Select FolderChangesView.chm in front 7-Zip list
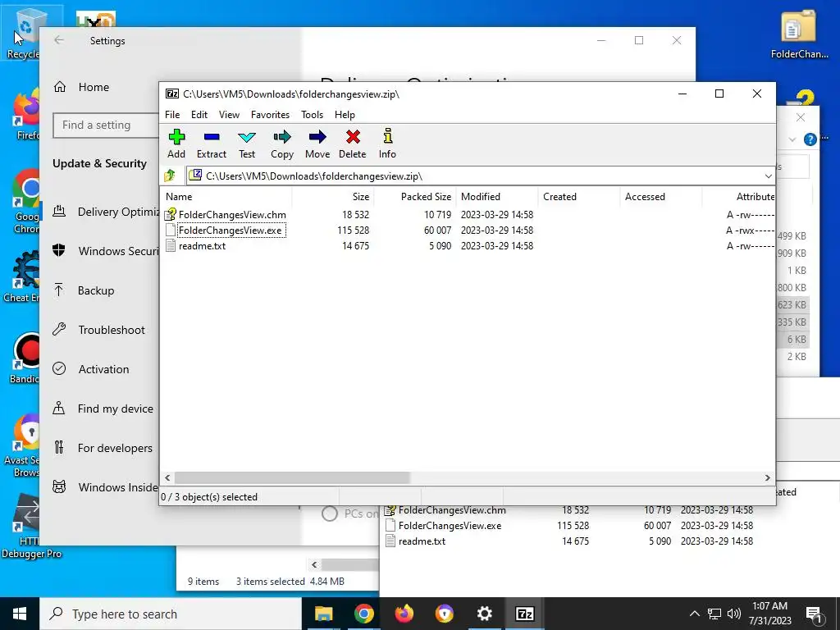 232,214
